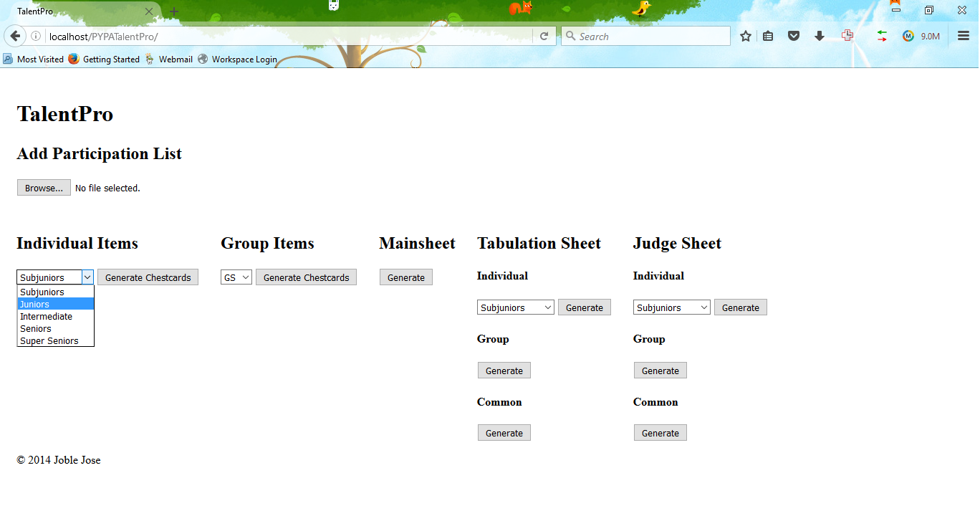
Task: Open the Judge Sheet Individual dropdown
Action: [x=671, y=307]
